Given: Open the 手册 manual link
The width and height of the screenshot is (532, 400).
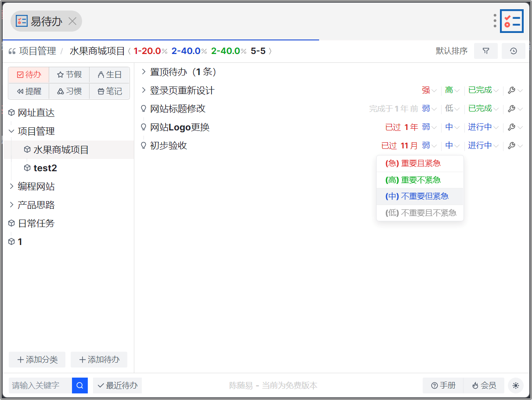Looking at the screenshot, I should (x=443, y=386).
